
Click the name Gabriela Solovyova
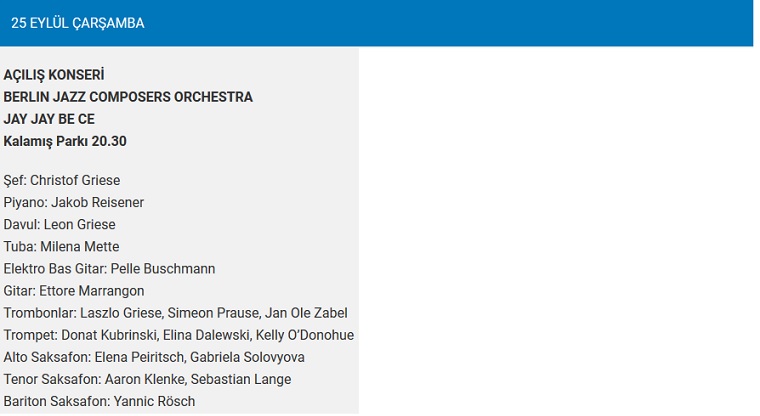(247, 357)
